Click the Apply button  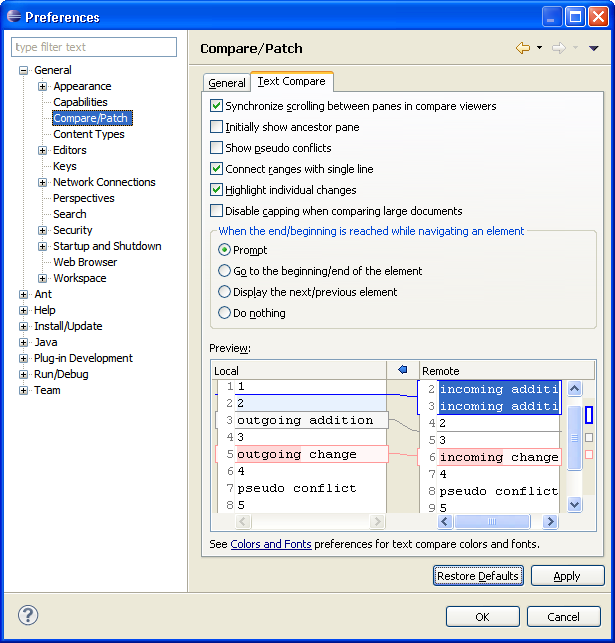pyautogui.click(x=567, y=576)
